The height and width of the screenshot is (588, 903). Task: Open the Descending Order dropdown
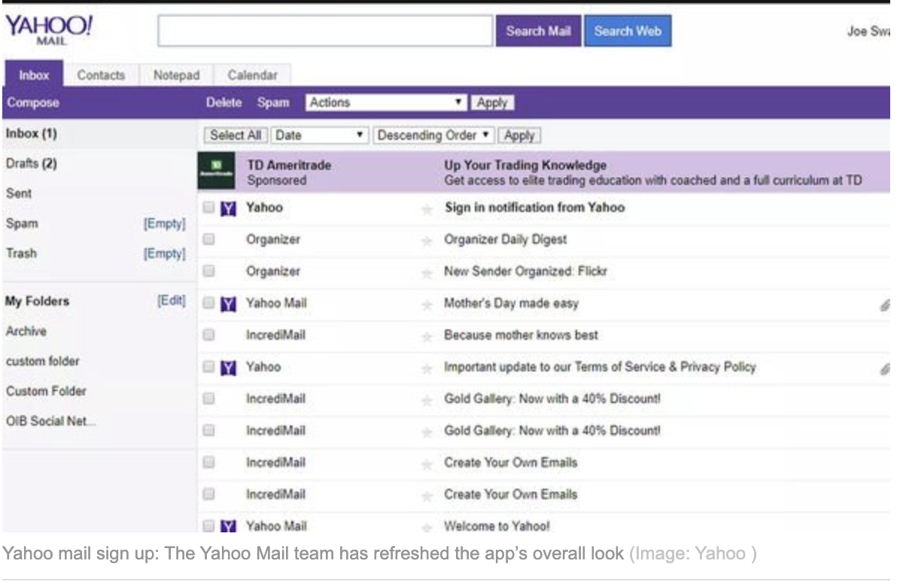[433, 136]
